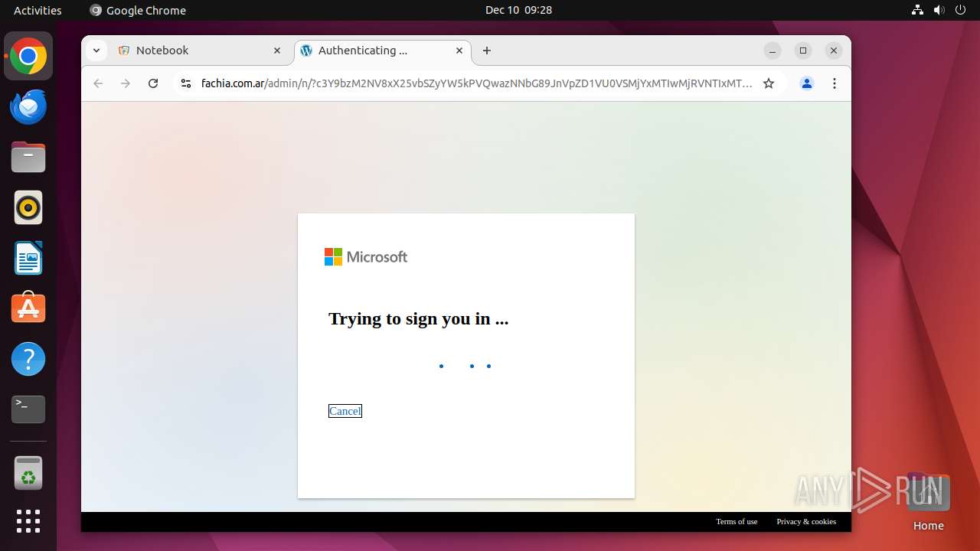Open the Help dock icon

(28, 359)
